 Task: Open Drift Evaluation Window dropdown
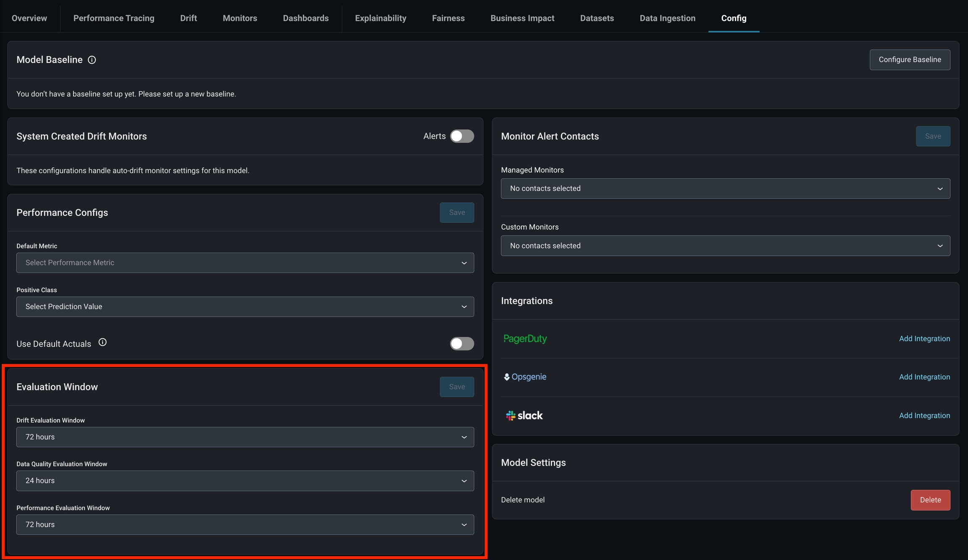click(x=245, y=437)
